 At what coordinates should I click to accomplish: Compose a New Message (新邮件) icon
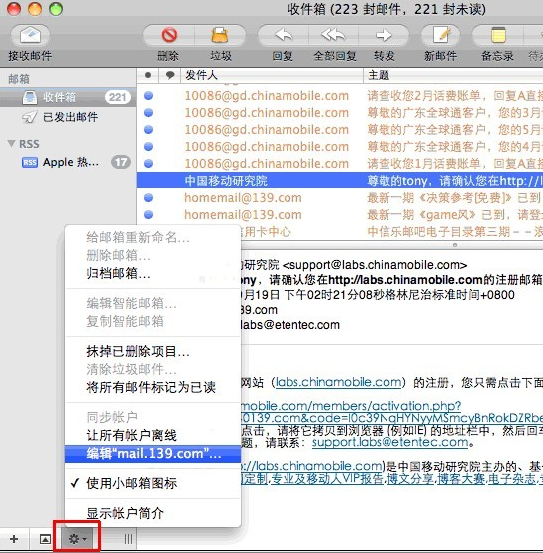pos(441,35)
